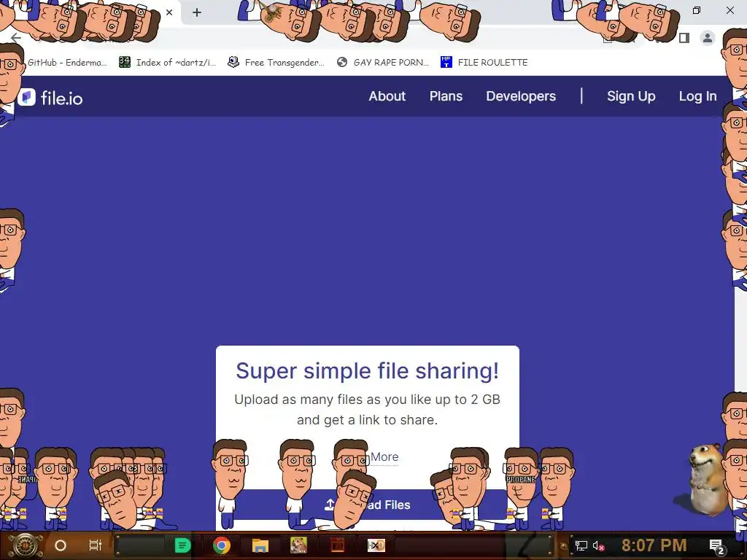Open the green chat app taskbar icon
747x560 pixels.
(x=182, y=545)
